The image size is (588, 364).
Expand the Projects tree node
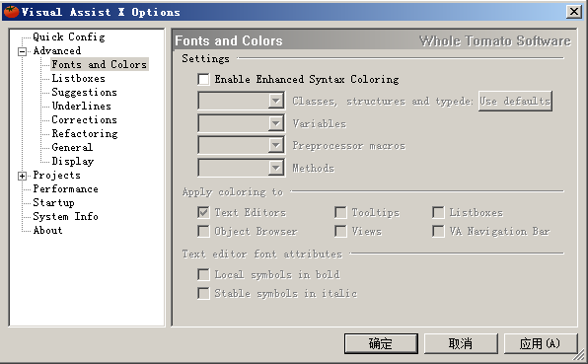click(23, 176)
